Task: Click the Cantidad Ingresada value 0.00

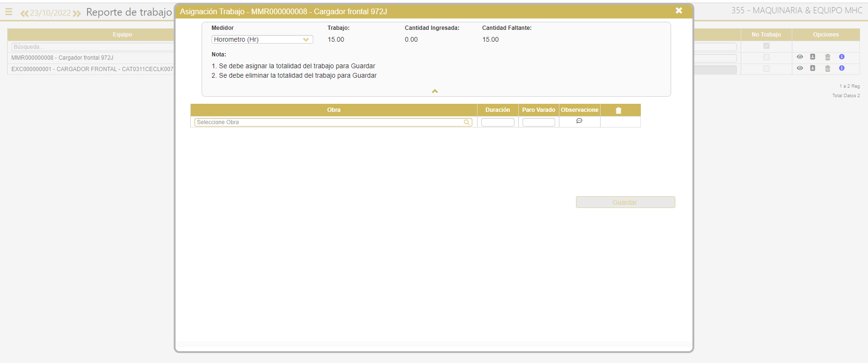Action: coord(411,39)
